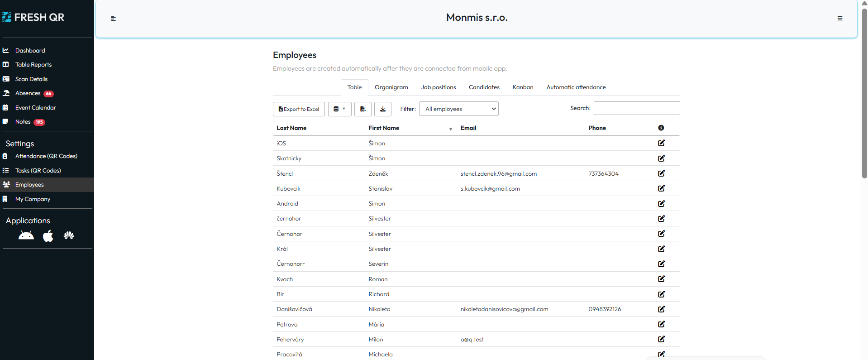Click edit icon for Danišovičová
868x360 pixels.
661,309
